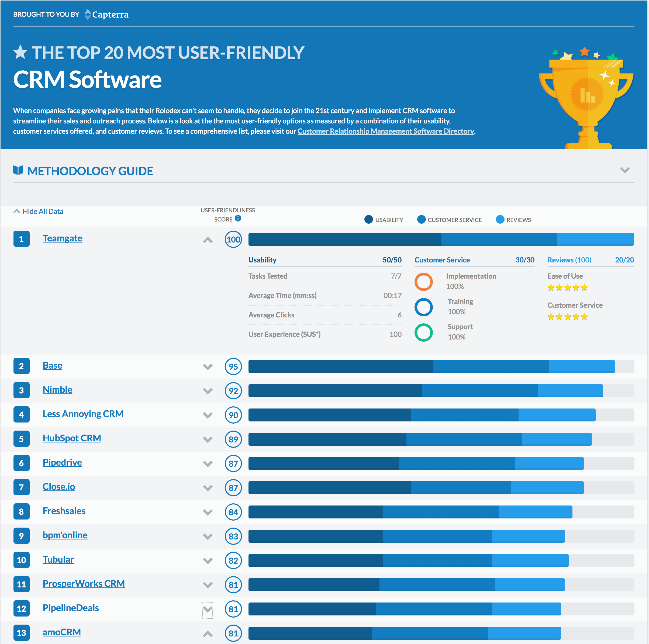
Task: Click PipelineDeals score circle 81
Action: pyautogui.click(x=233, y=609)
